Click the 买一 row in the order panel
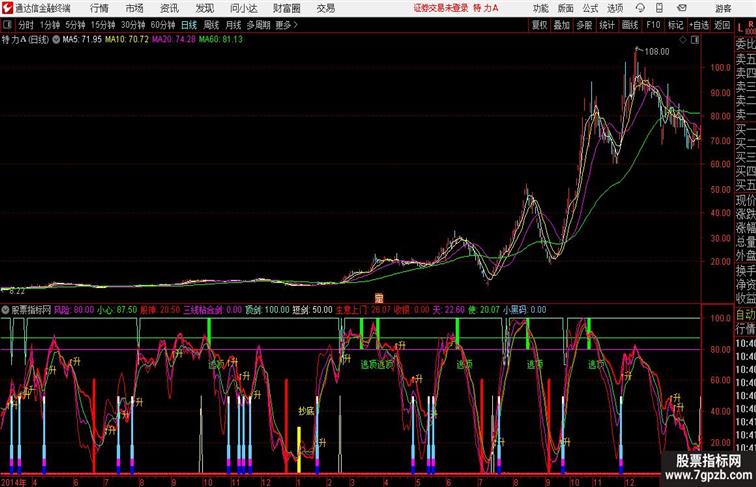 click(745, 129)
